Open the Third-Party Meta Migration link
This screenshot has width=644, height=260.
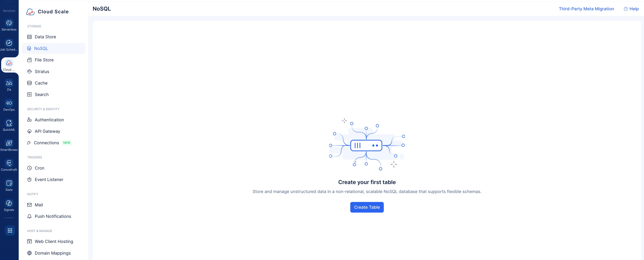[586, 9]
